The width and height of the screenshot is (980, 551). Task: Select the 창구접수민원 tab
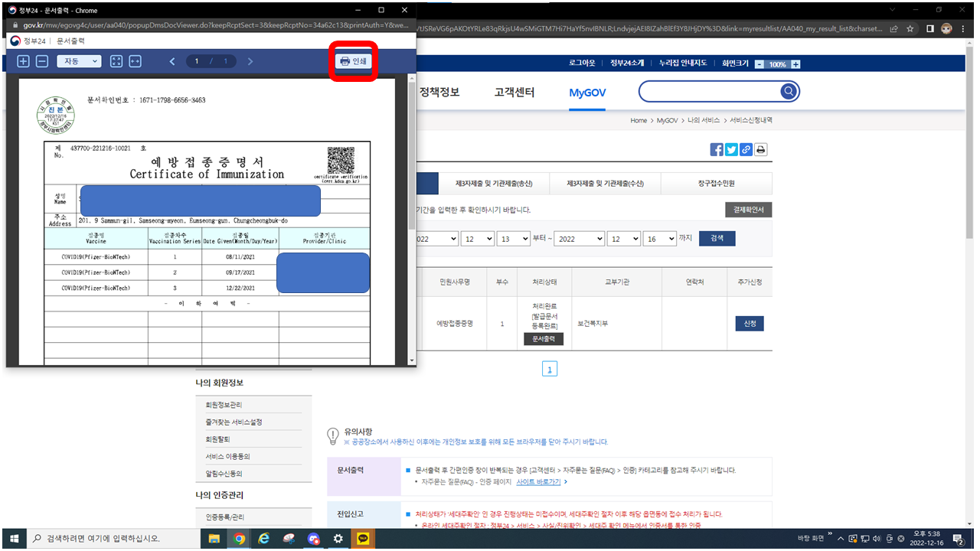click(x=717, y=184)
